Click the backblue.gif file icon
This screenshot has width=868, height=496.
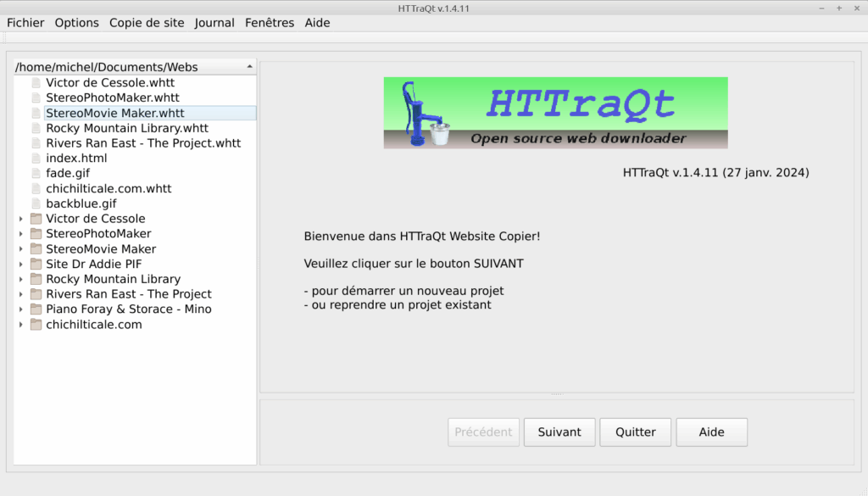(x=36, y=204)
